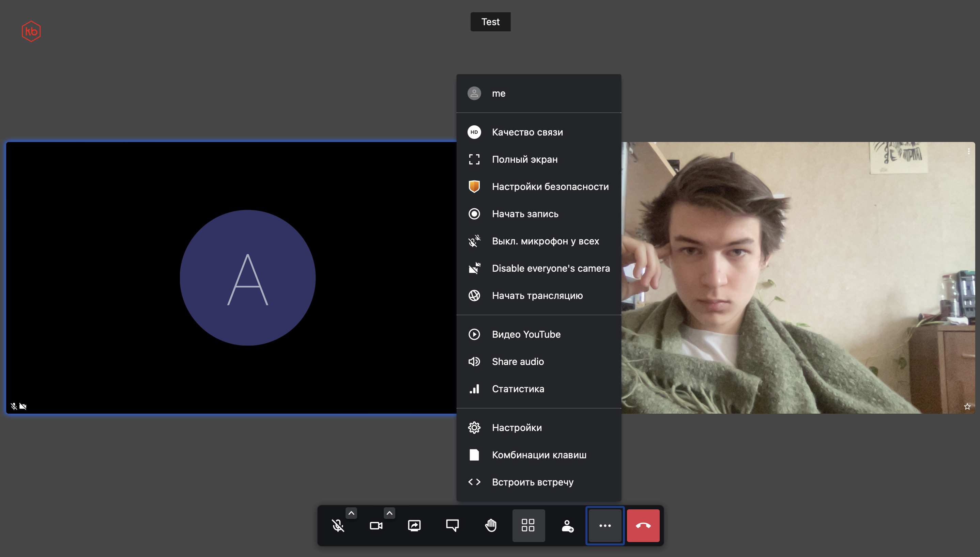Unmute the microphone in the toolbar
The image size is (980, 557).
pyautogui.click(x=338, y=525)
